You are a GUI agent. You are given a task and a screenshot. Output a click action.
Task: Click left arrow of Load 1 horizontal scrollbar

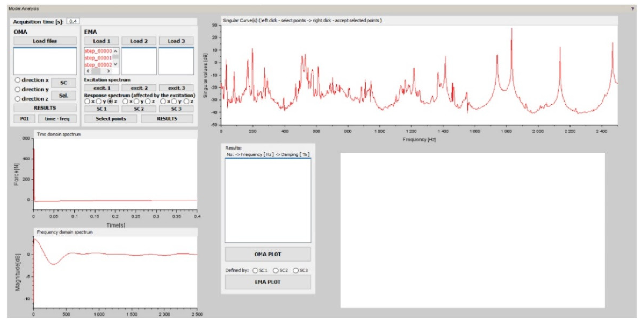(x=88, y=71)
